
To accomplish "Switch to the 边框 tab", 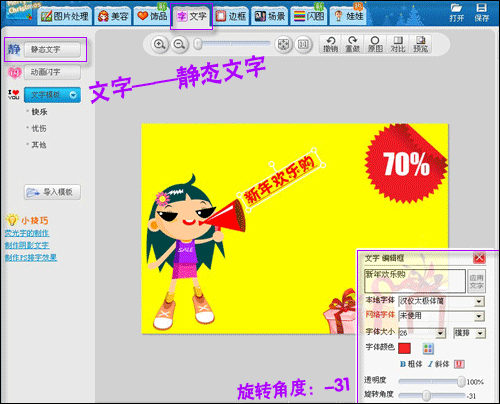I will 231,16.
